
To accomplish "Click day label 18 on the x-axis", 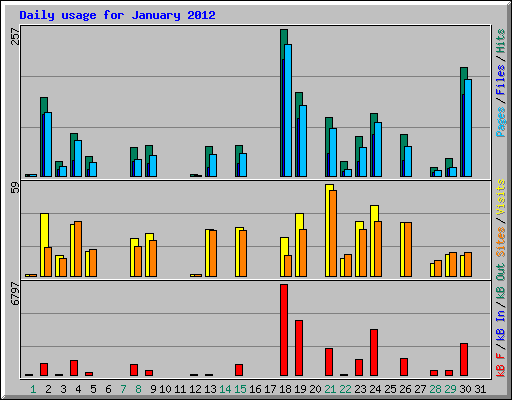I will coord(285,389).
